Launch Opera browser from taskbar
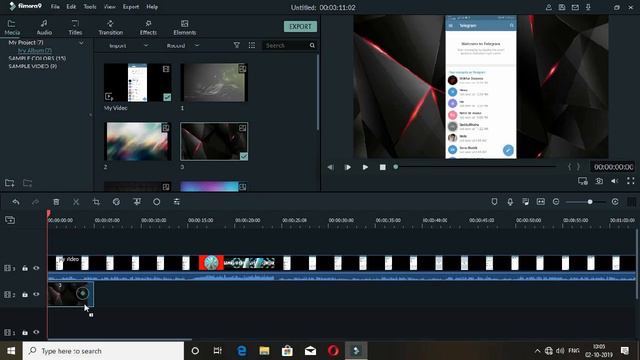 (333, 351)
